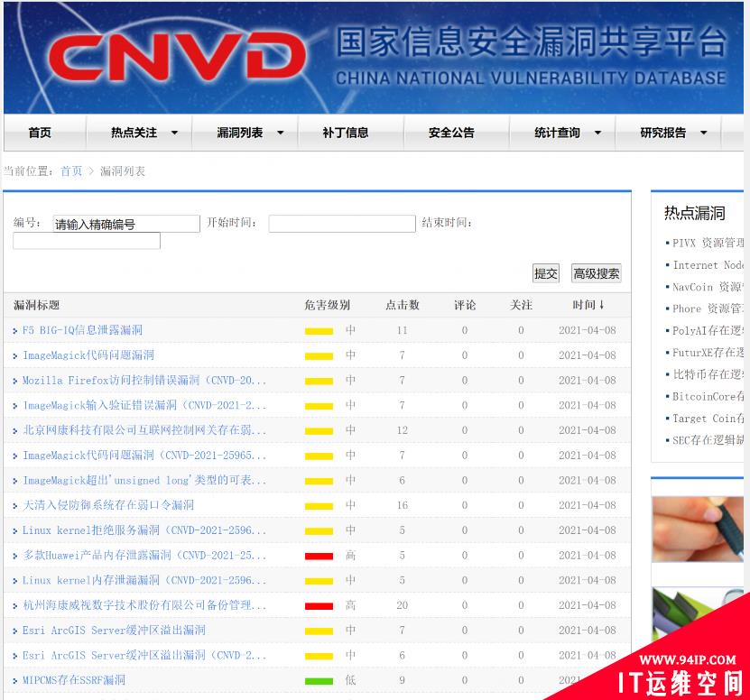Open BitcoinCore hot vulnerability link
The width and height of the screenshot is (750, 700).
point(708,396)
